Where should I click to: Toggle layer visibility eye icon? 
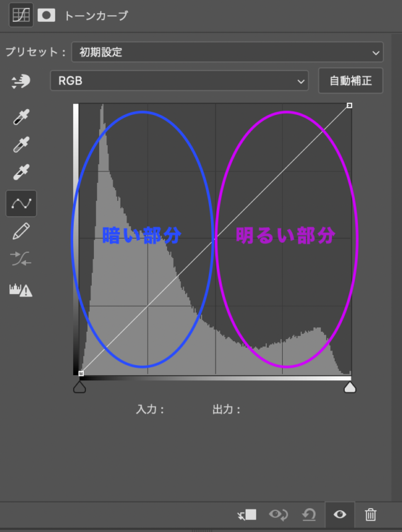[340, 515]
